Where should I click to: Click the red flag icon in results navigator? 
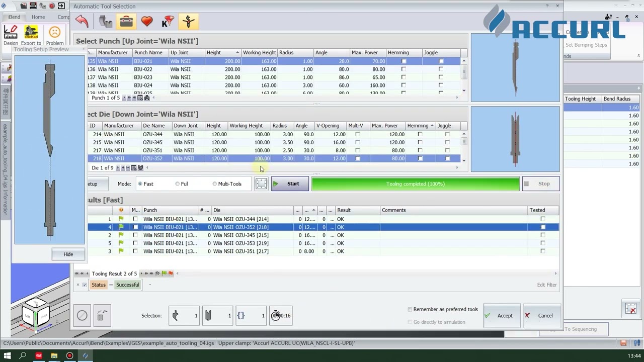(171, 274)
